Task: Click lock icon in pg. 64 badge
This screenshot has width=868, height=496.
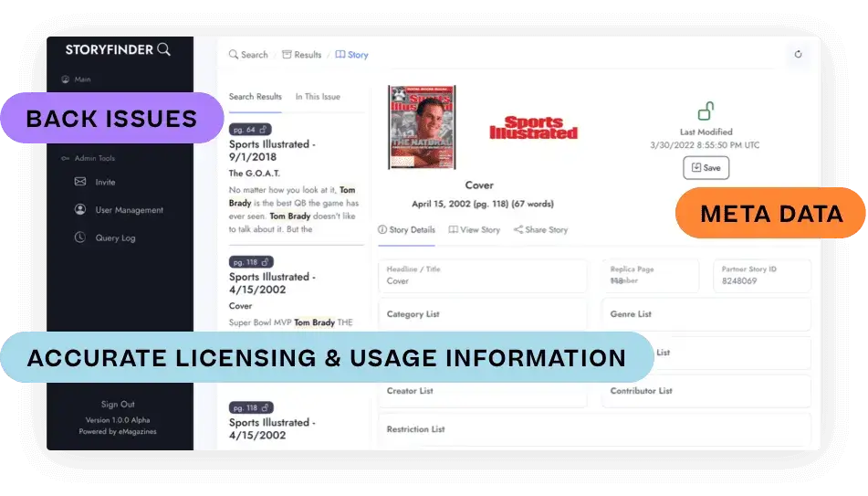Action: [264, 129]
